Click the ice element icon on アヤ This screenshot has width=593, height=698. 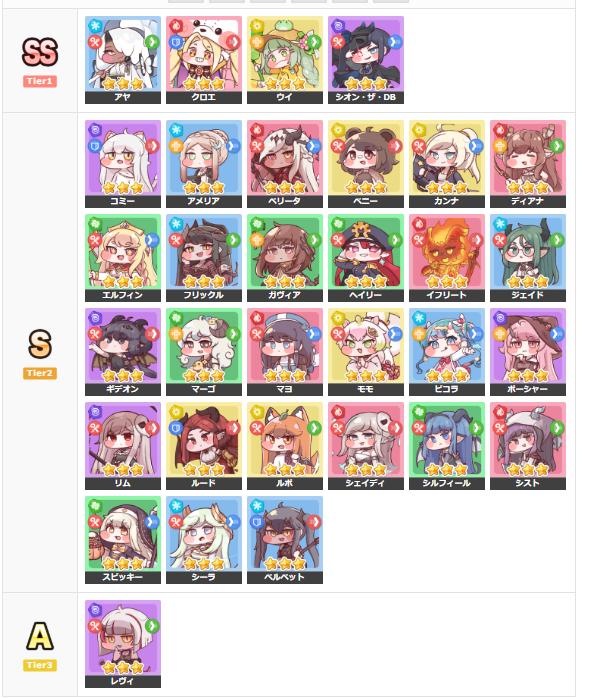[x=94, y=26]
